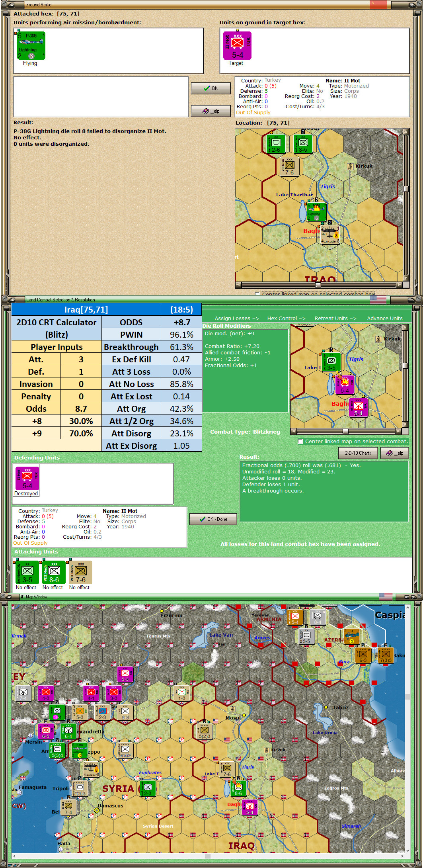Click Help in the Land Combat window

click(395, 453)
